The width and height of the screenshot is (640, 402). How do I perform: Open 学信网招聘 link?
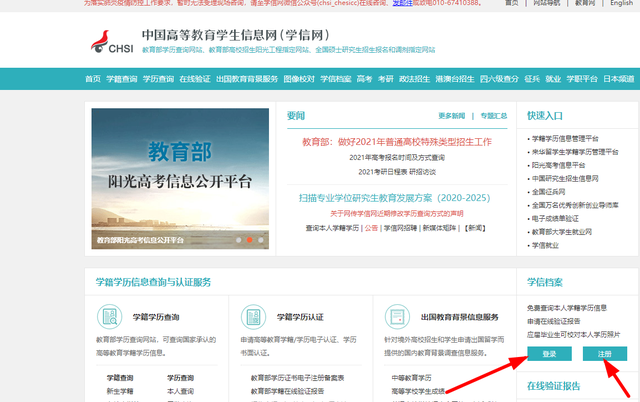pyautogui.click(x=400, y=228)
